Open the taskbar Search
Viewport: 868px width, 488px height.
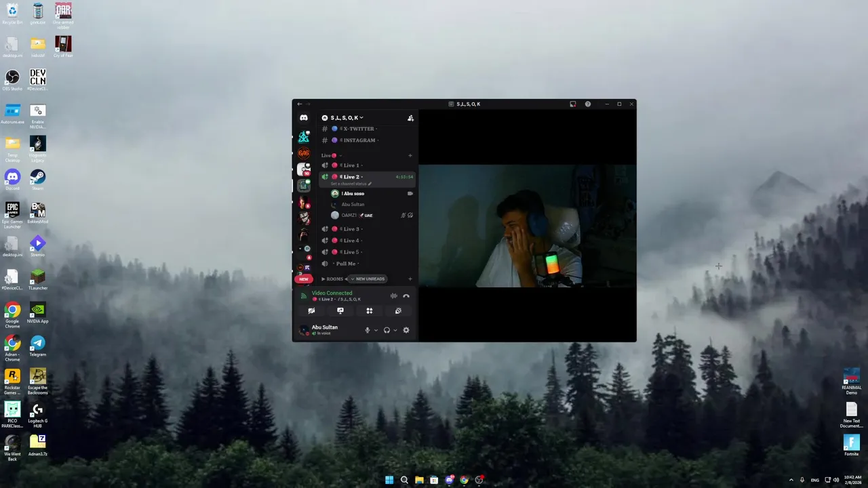404,480
